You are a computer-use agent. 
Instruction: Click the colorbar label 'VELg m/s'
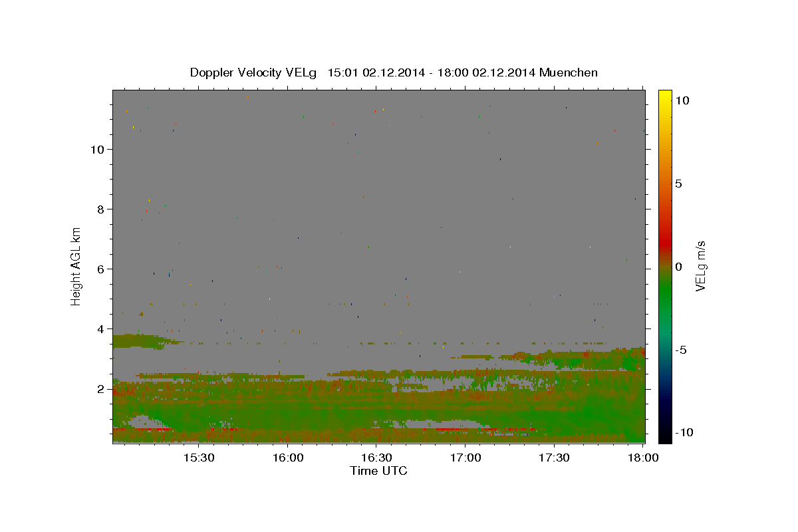(700, 266)
